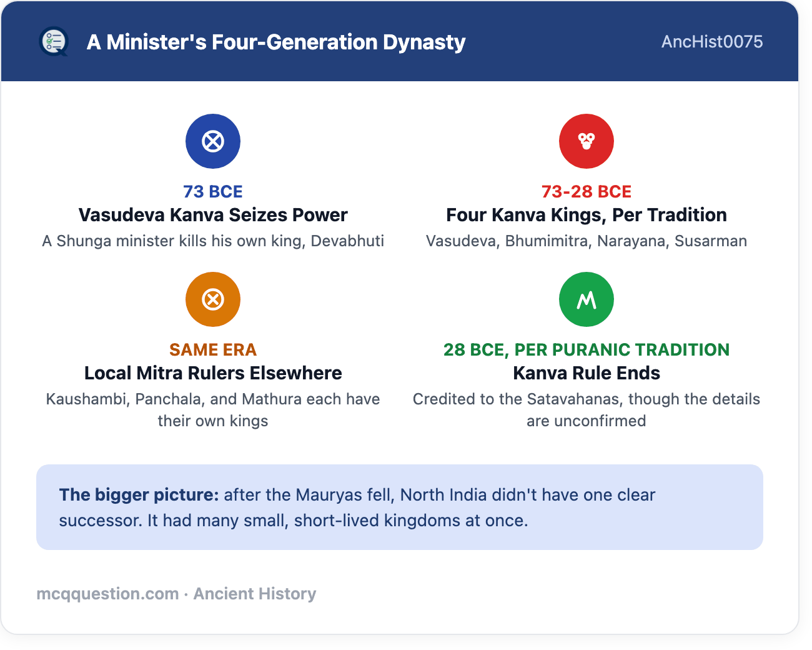Click the blue crossed-circle icon above 73 BCE
This screenshot has width=812, height=650.
tap(213, 141)
